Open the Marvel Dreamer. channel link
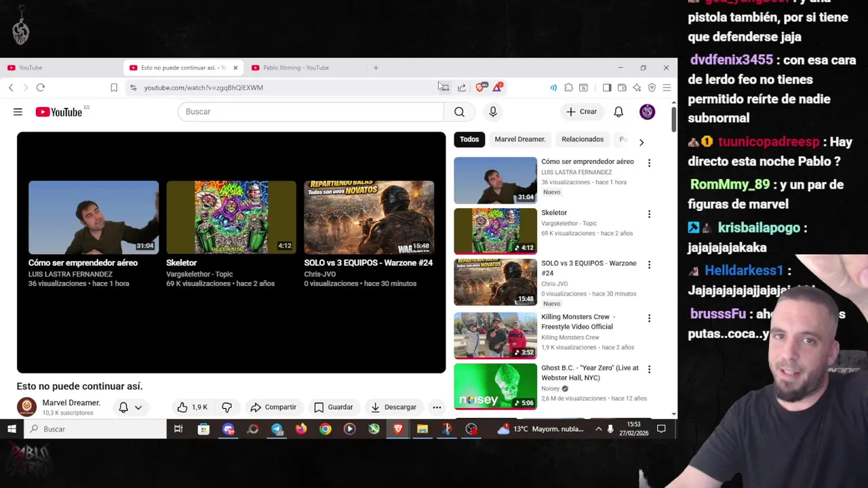Viewport: 868px width, 488px height. pos(71,403)
